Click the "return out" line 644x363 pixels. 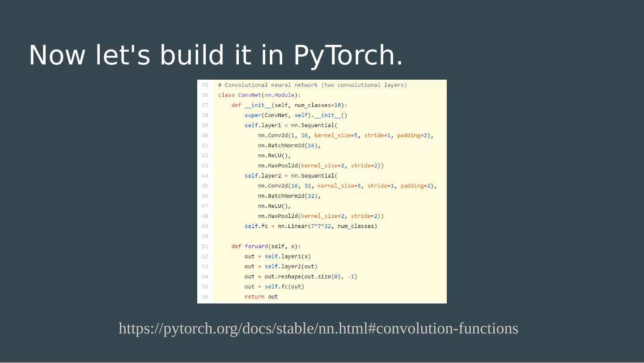(261, 297)
